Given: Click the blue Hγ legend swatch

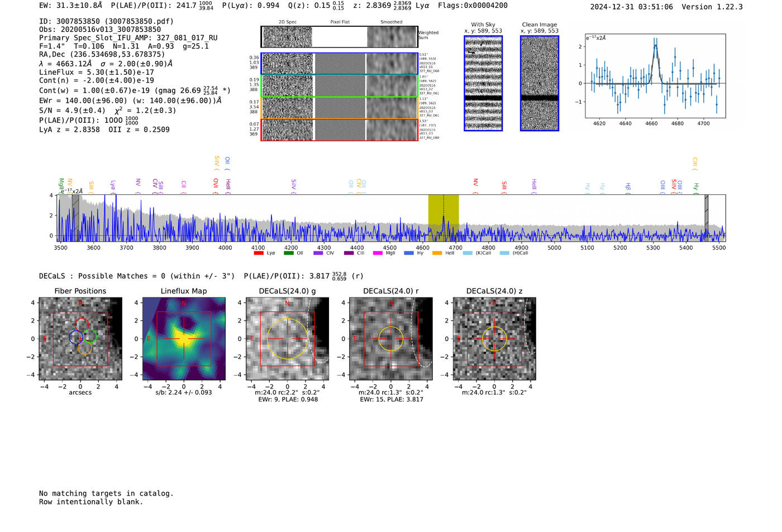Looking at the screenshot, I should [x=409, y=253].
